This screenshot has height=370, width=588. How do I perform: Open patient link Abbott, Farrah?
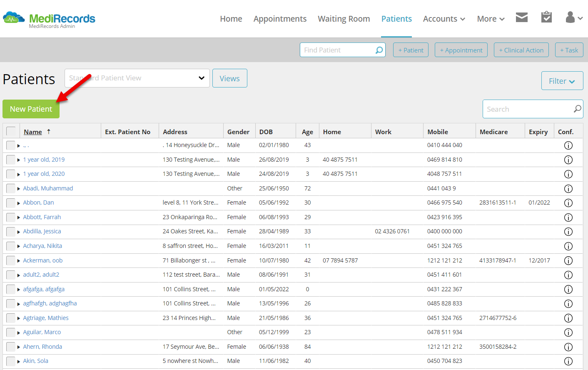tap(42, 217)
